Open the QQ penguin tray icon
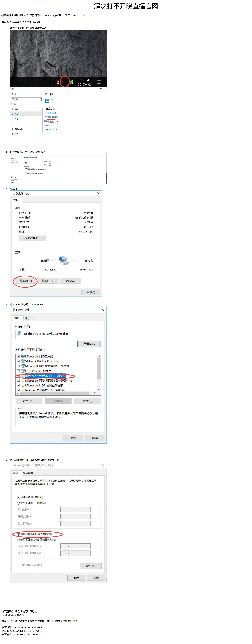Image resolution: width=252 pixels, height=644 pixels. (x=58, y=82)
